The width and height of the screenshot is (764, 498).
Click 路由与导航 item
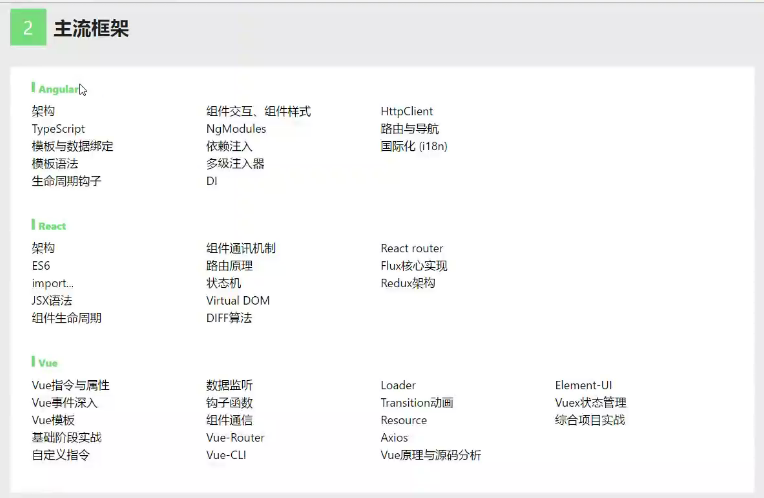point(410,129)
